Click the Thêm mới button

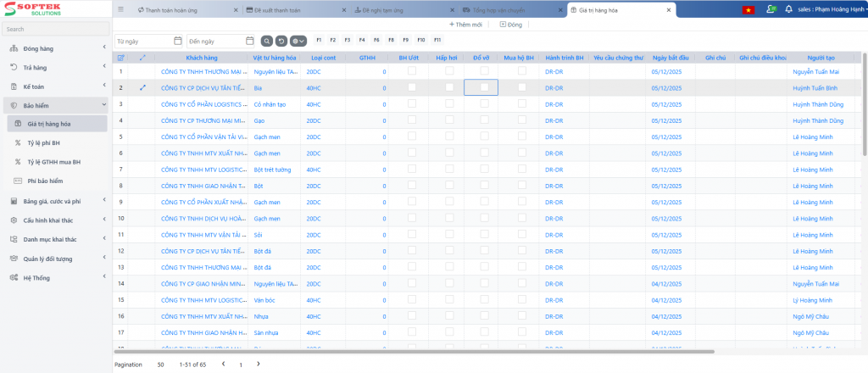click(x=465, y=25)
